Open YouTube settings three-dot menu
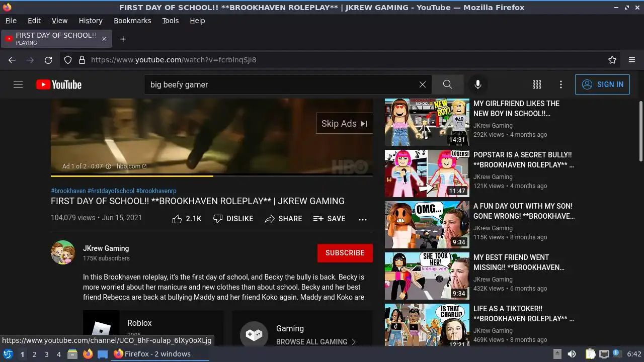This screenshot has height=362, width=644. click(x=561, y=84)
